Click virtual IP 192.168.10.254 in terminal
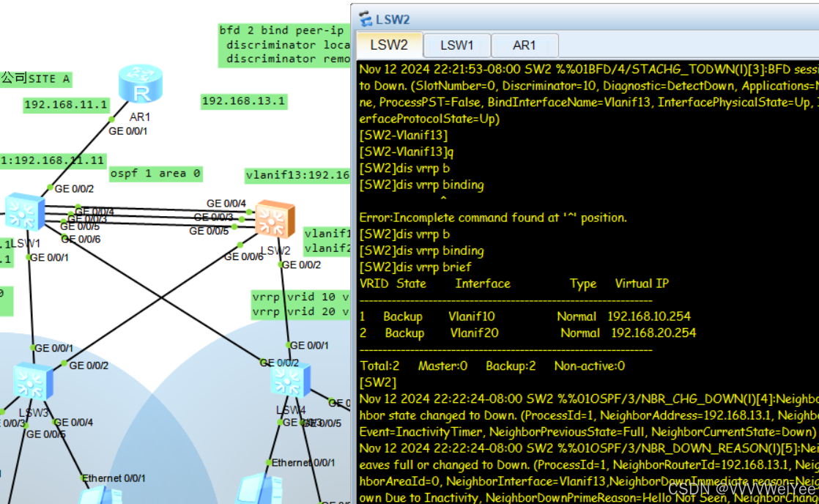 (649, 316)
